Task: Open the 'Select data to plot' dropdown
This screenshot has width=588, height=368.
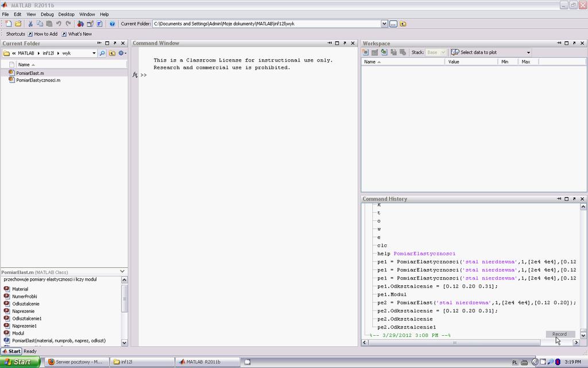Action: pyautogui.click(x=528, y=52)
